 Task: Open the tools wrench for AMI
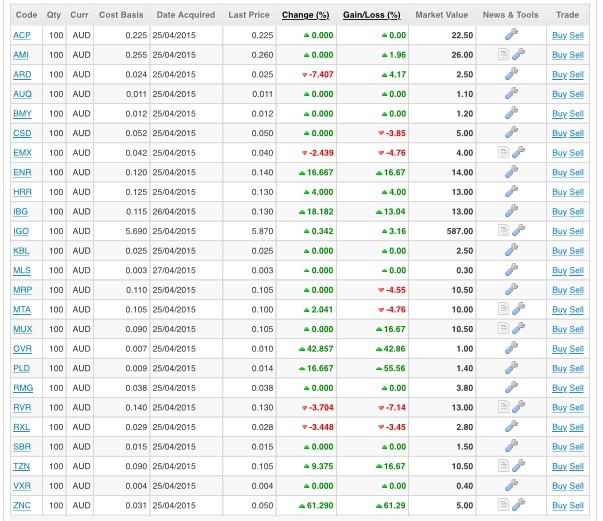click(518, 54)
